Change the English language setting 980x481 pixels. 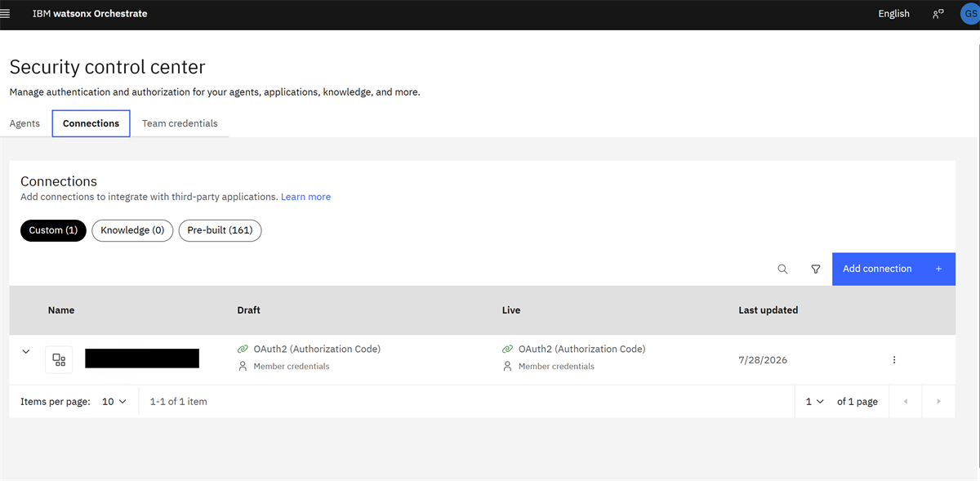point(893,14)
